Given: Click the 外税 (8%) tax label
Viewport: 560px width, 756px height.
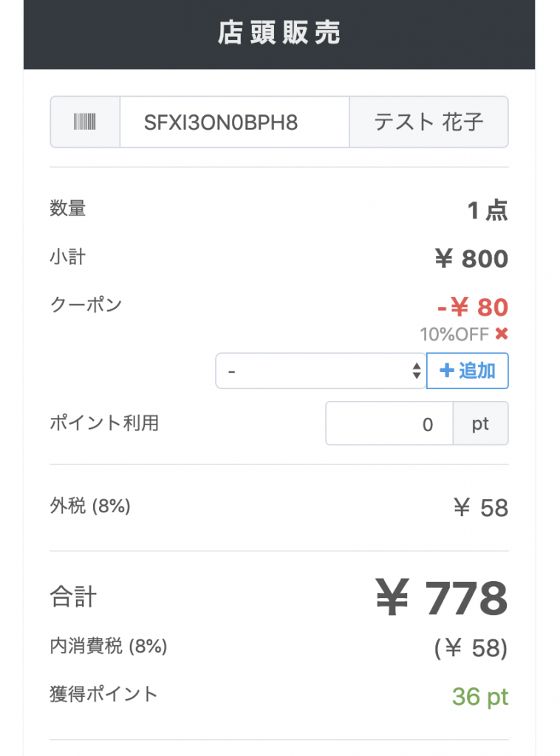Looking at the screenshot, I should (90, 506).
